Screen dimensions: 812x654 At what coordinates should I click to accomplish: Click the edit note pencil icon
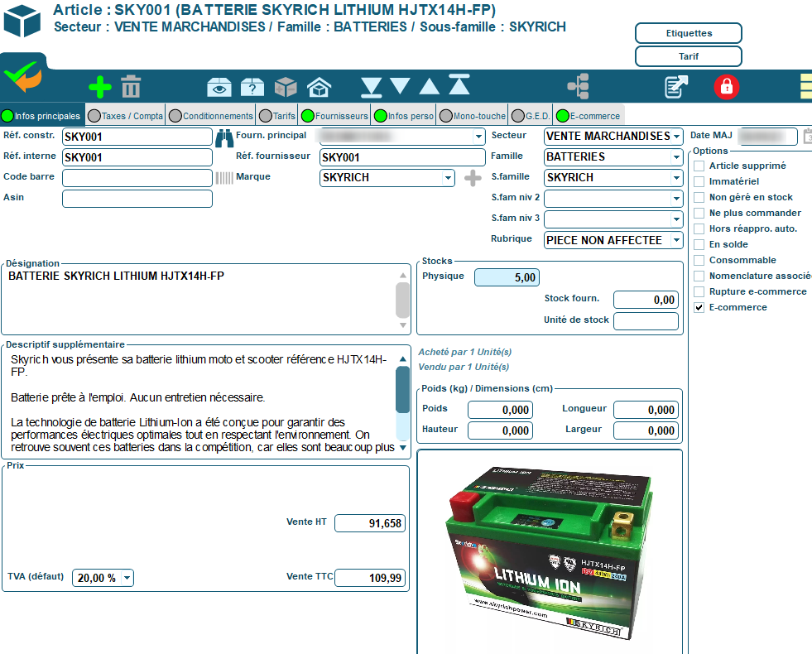tap(675, 86)
